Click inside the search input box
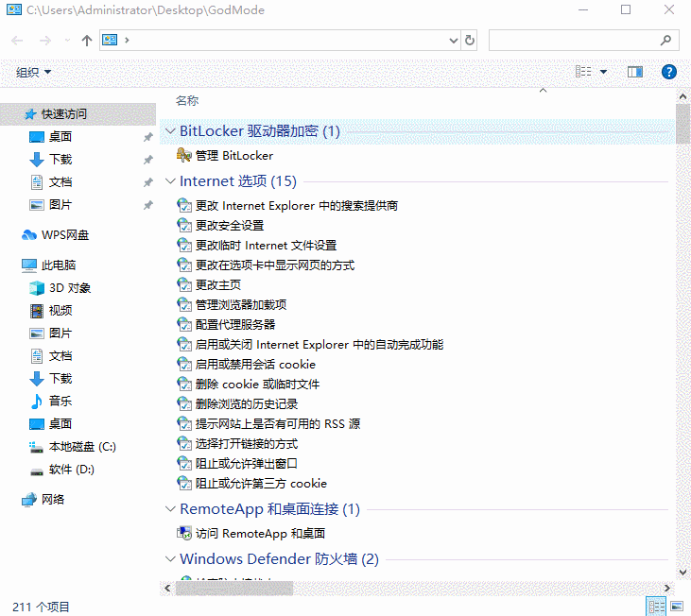Screen dimensions: 691x616 point(574,41)
